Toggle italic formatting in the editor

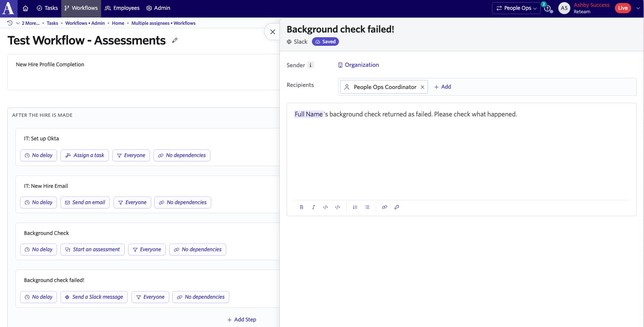click(314, 207)
